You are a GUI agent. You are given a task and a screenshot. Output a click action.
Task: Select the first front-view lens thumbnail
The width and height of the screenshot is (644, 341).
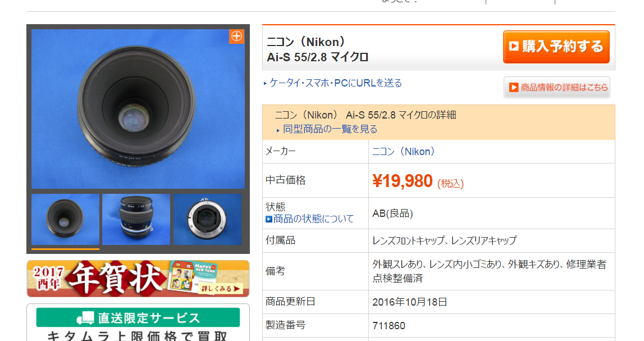pos(65,219)
